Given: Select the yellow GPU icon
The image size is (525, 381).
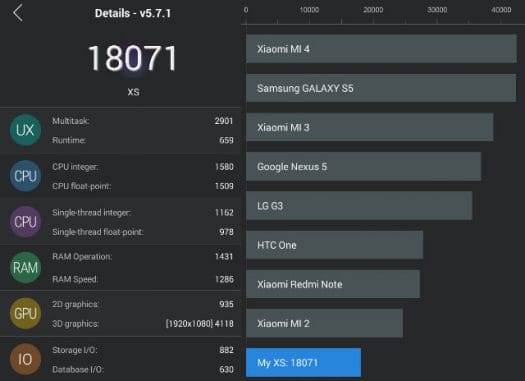Looking at the screenshot, I should [25, 314].
